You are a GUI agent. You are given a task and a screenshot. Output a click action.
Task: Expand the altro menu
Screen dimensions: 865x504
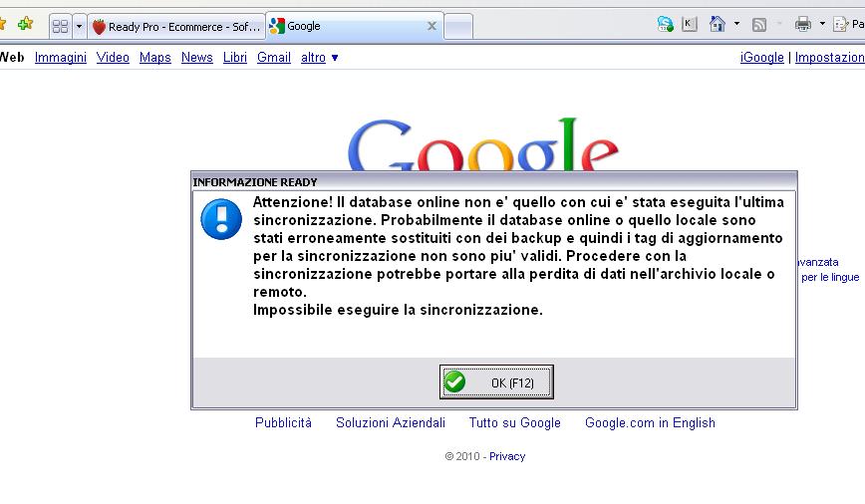320,58
